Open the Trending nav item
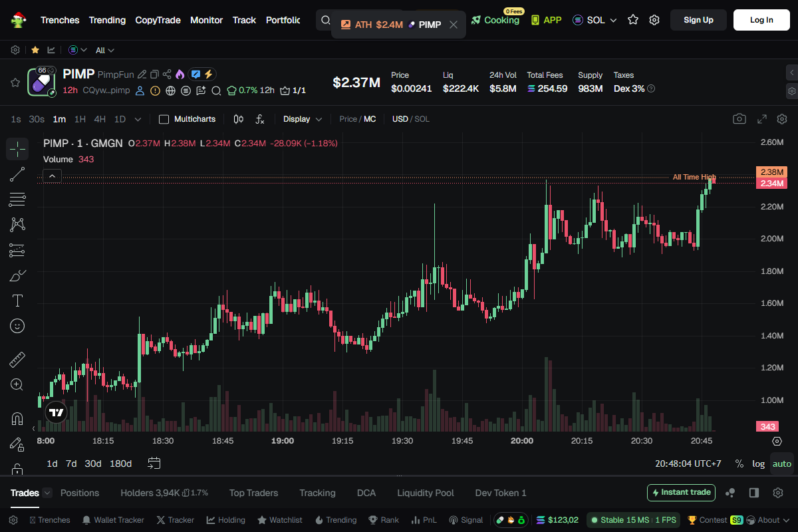The width and height of the screenshot is (798, 532). point(107,20)
